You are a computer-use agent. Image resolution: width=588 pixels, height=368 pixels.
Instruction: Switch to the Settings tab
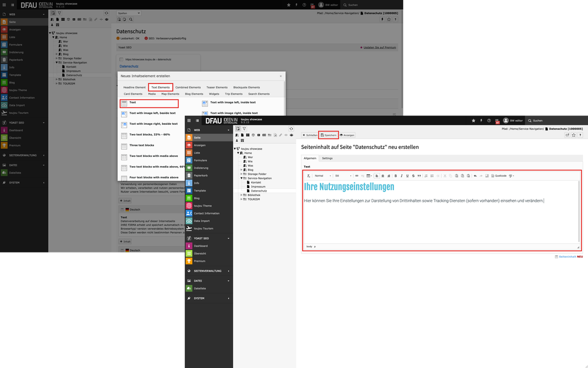(x=327, y=158)
